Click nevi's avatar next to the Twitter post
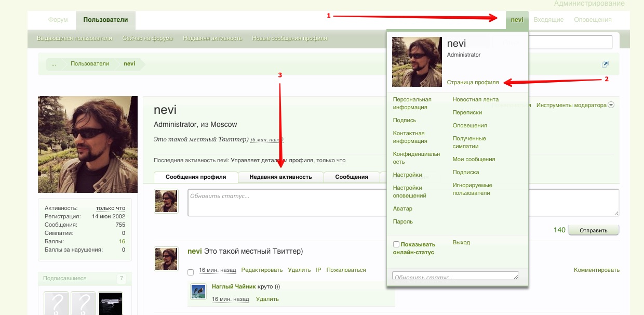This screenshot has height=315, width=644. pos(166,259)
